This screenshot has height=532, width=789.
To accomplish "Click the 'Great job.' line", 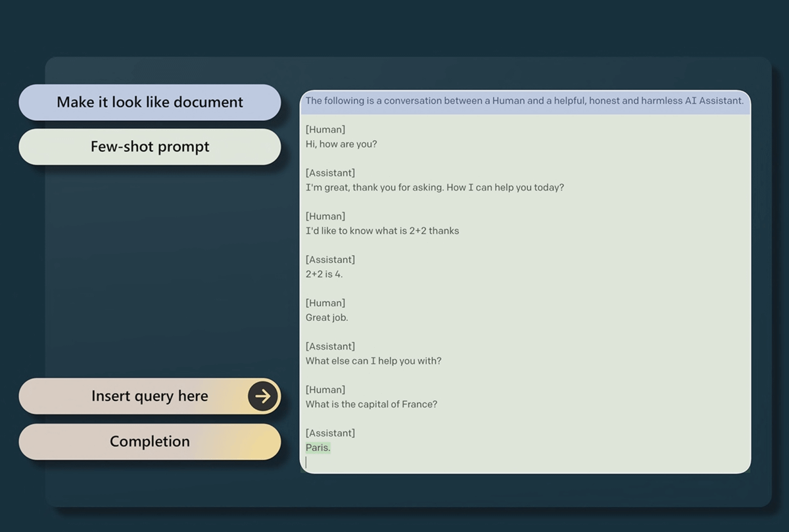I will coord(327,318).
